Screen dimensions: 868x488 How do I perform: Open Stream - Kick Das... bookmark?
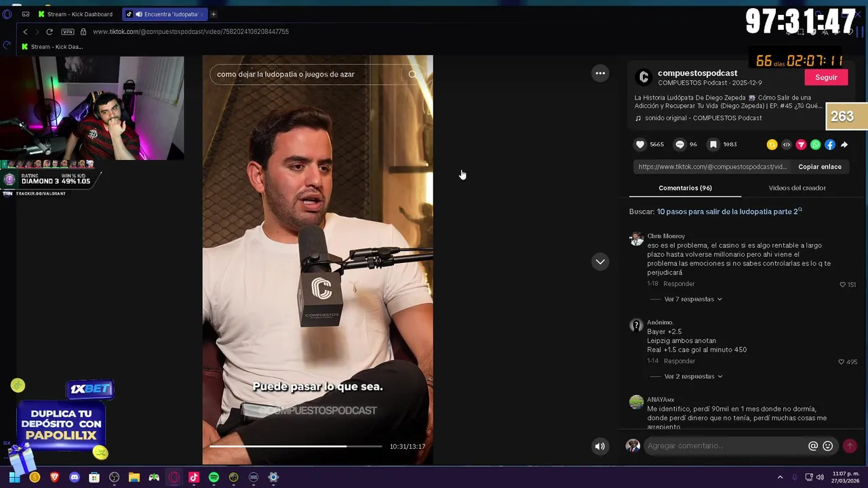[52, 47]
